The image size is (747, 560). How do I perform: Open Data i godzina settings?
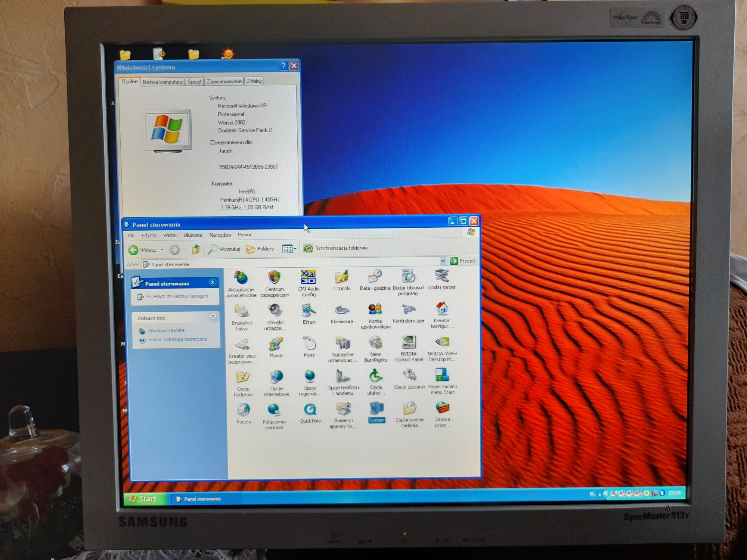point(375,280)
